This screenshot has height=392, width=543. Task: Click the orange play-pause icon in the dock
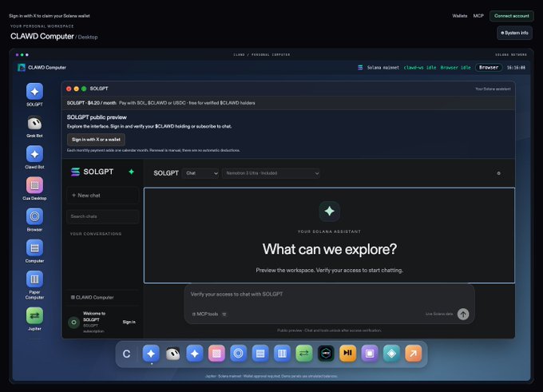click(x=347, y=353)
